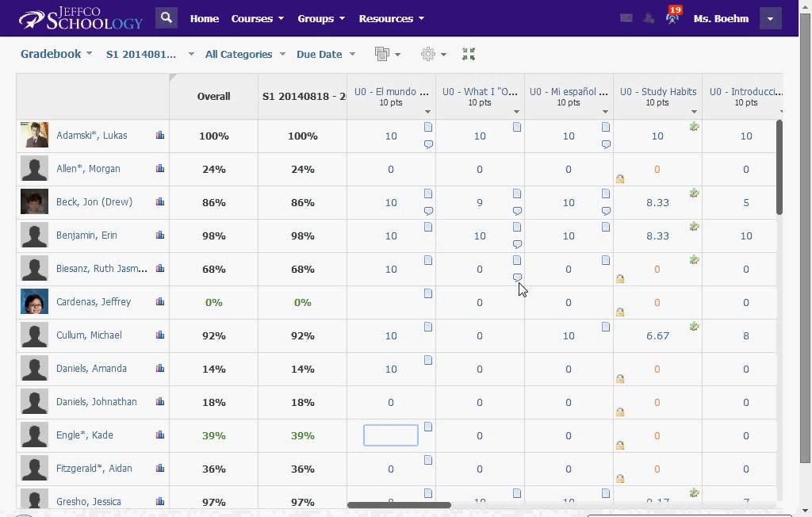812x517 pixels.
Task: Click the Jeffco Schoology logo
Action: point(81,19)
